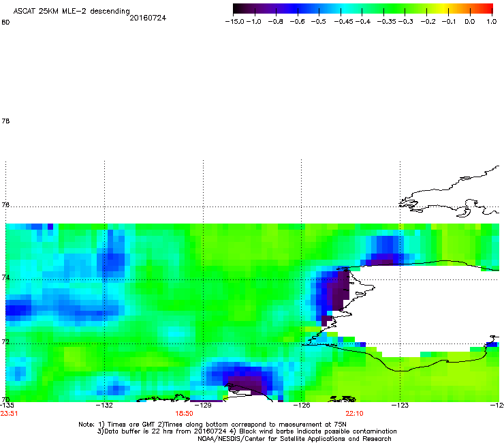Click the "-0.1" color scale label
The width and height of the screenshot is (504, 443).
449,22
